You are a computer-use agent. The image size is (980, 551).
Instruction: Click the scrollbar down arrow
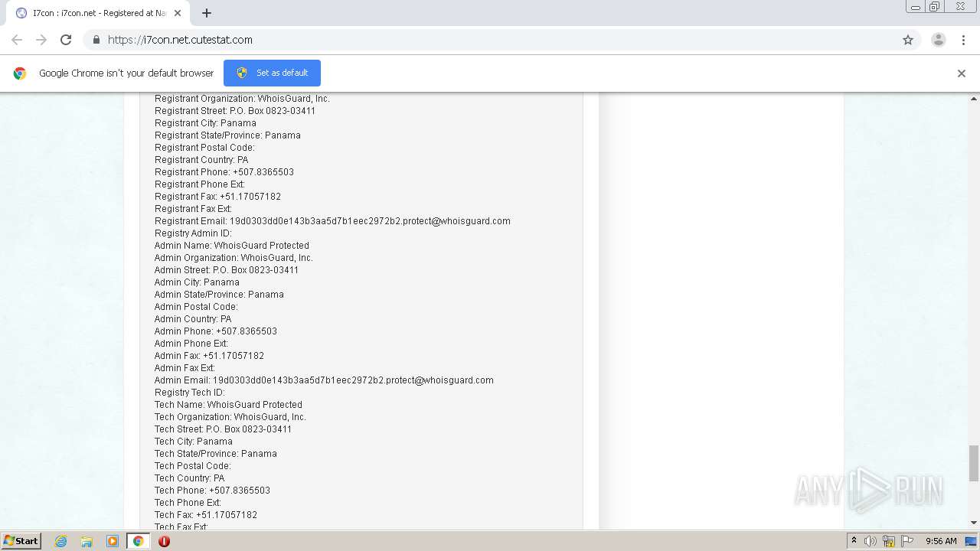click(x=974, y=523)
